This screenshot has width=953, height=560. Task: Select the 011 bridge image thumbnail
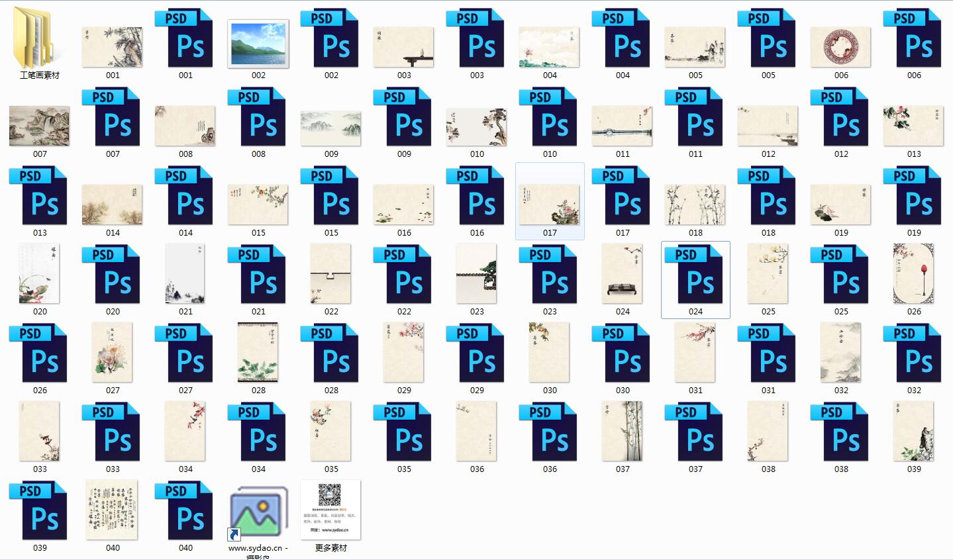(623, 126)
